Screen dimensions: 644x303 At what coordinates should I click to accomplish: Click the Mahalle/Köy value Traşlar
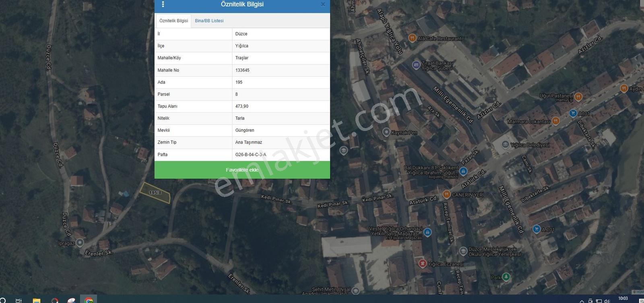click(242, 58)
